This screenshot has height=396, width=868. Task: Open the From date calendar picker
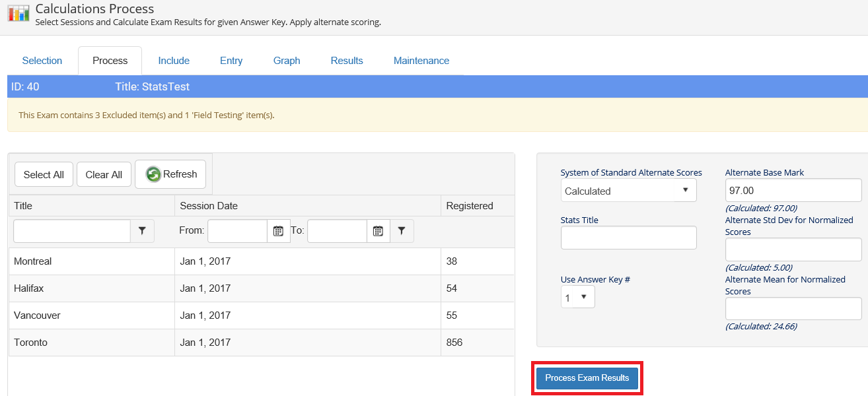tap(278, 231)
